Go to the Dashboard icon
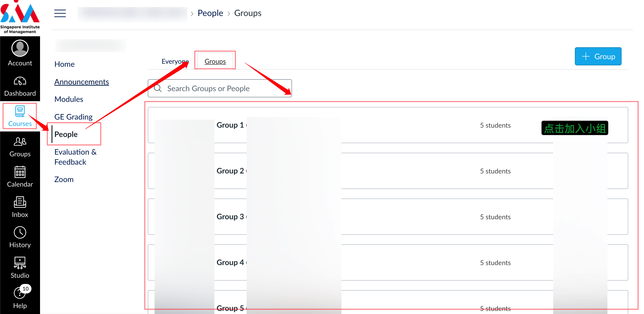The height and width of the screenshot is (314, 644). 20,81
